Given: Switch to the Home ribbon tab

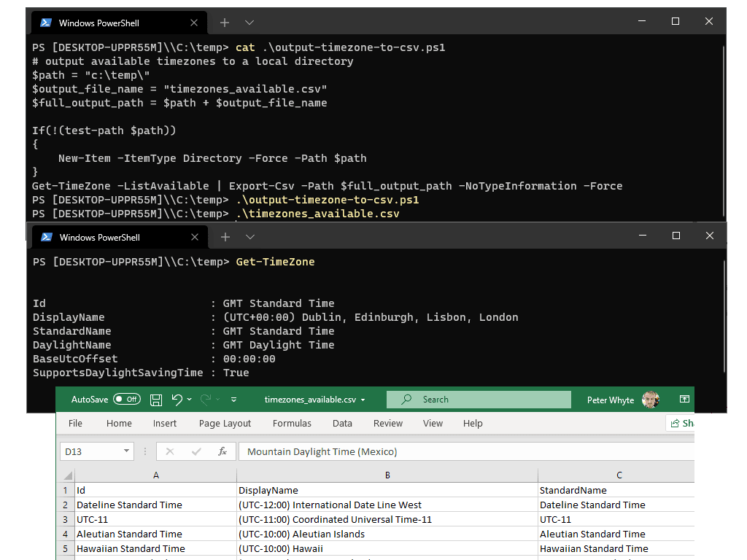Looking at the screenshot, I should click(119, 424).
